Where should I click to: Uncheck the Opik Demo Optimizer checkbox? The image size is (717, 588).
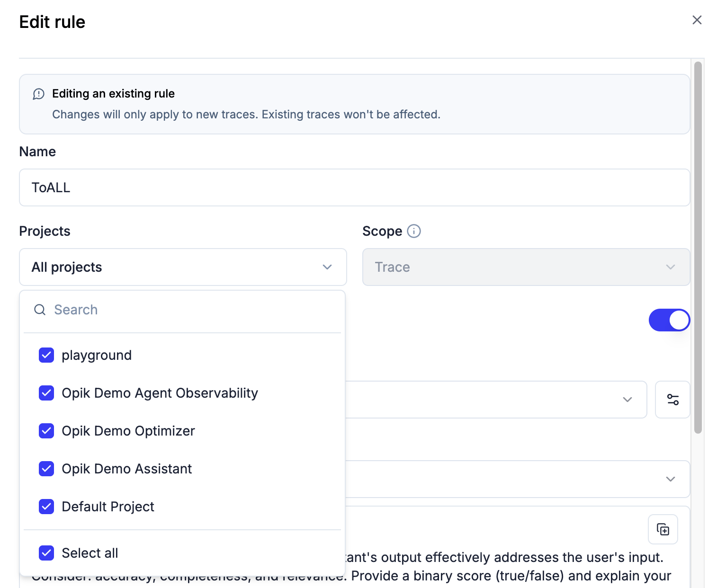point(46,431)
